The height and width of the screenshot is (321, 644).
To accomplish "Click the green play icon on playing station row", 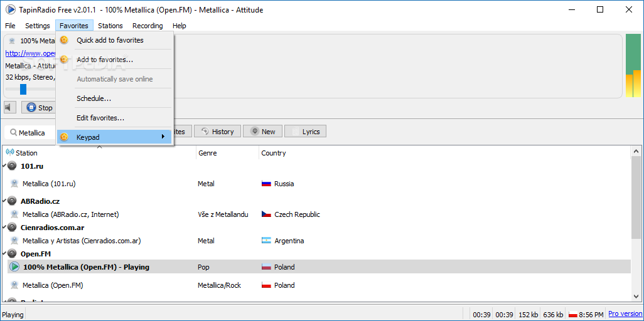I will pos(14,267).
